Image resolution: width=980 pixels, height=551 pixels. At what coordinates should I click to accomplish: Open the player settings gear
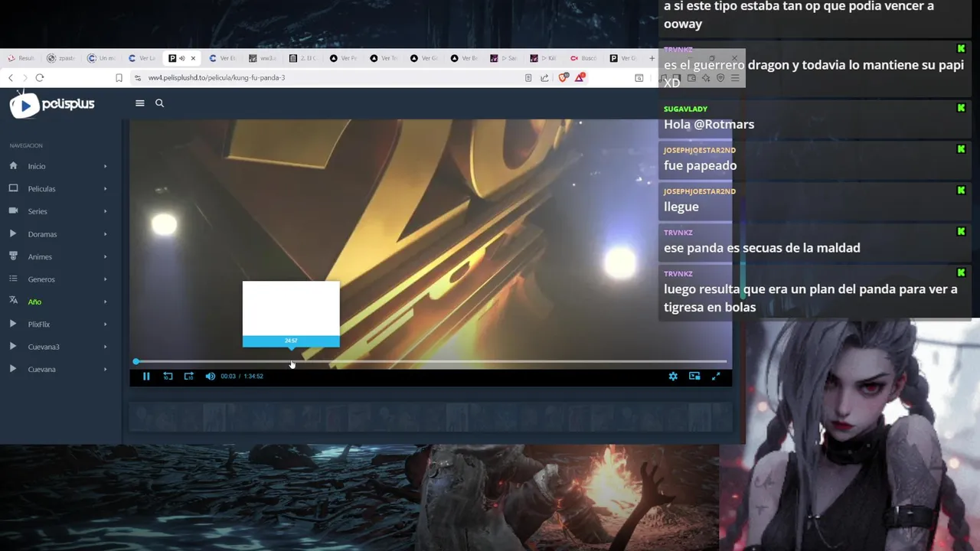(x=673, y=376)
